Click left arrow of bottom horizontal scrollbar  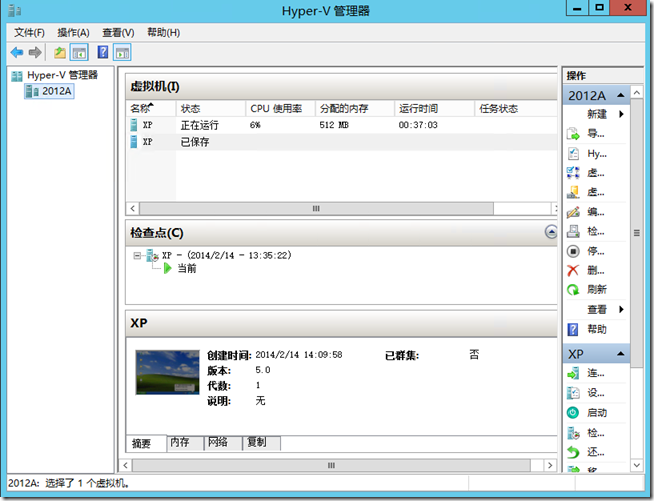pos(125,465)
